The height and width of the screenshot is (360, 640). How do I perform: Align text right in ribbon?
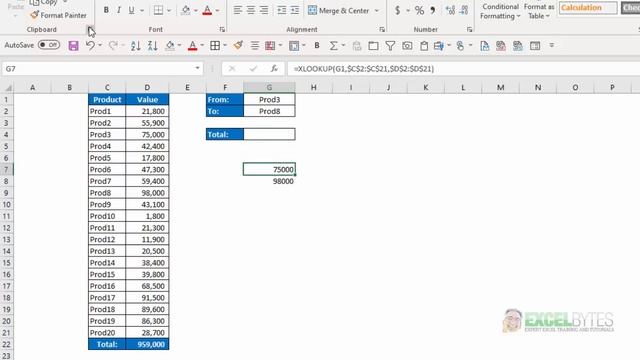point(264,10)
